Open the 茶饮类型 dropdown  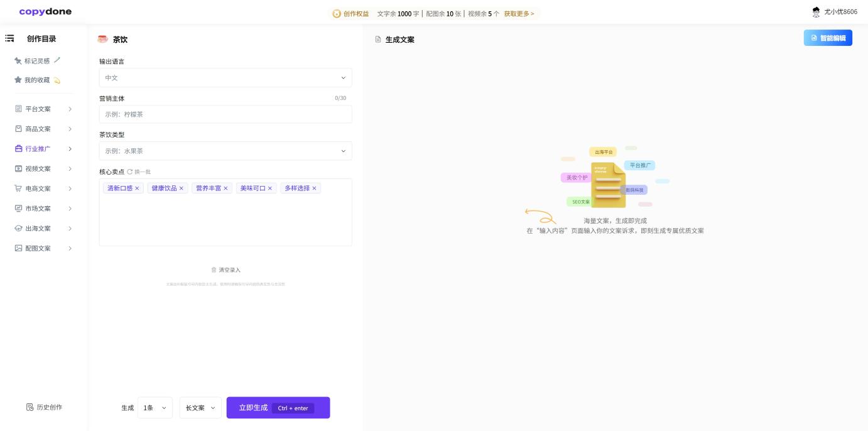tap(225, 151)
